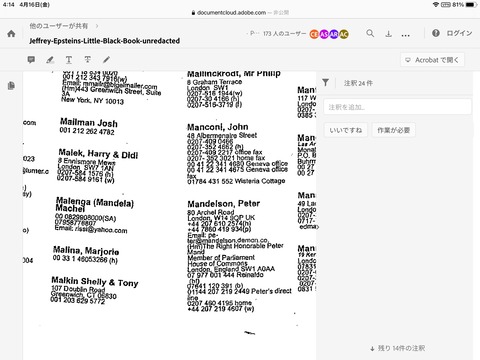Click the heading 'Mailman Josh'

click(89, 123)
